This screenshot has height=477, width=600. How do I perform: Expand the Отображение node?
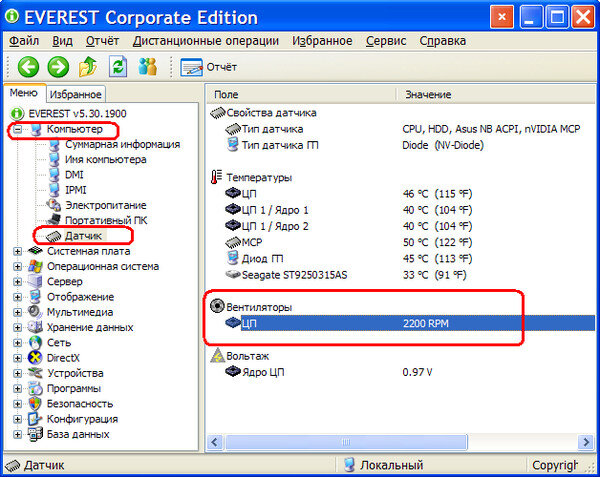pos(17,297)
